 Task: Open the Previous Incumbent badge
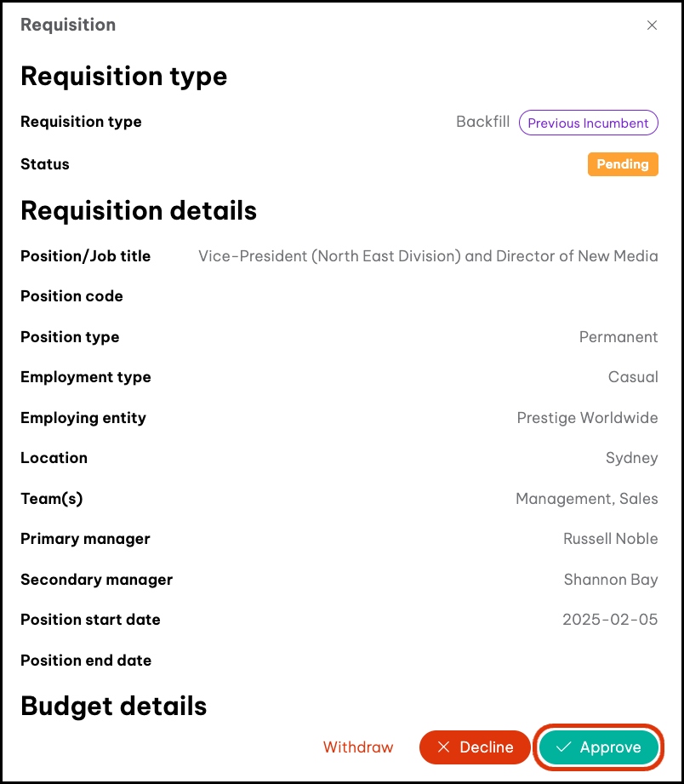[x=588, y=123]
